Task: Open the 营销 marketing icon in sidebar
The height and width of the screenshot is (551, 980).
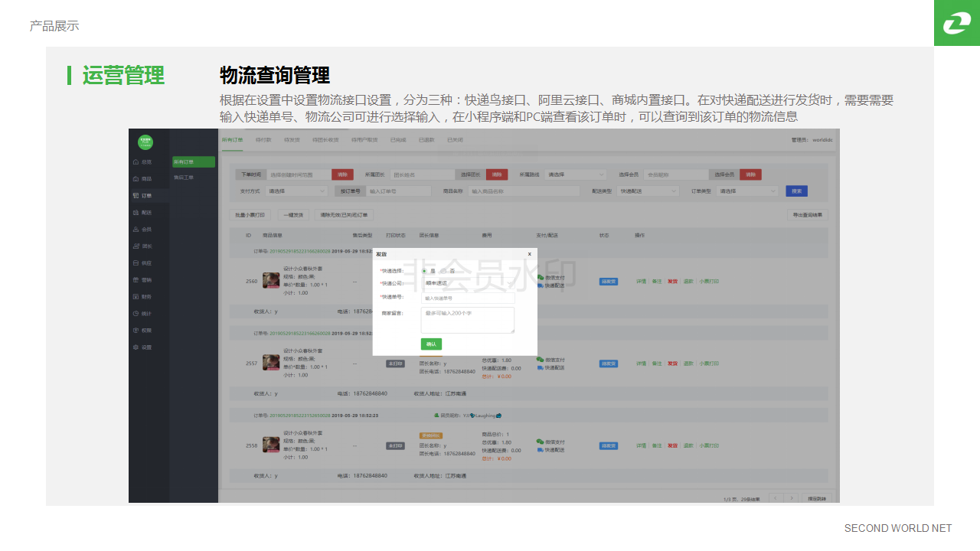Action: 136,280
